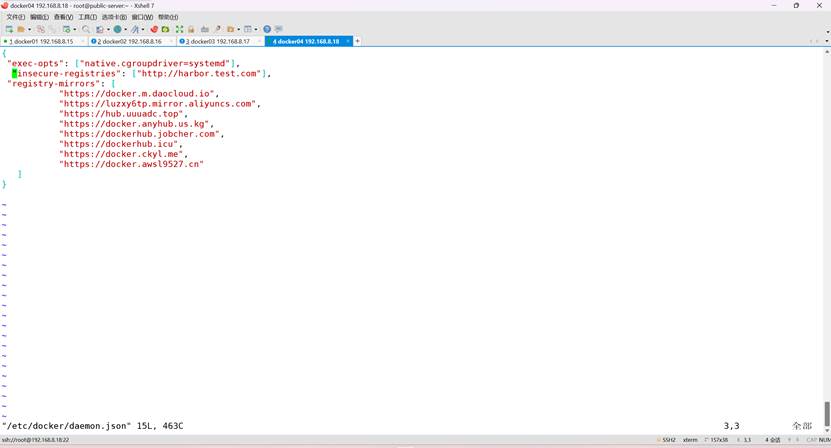Screen dimensions: 831x448
Task: Add a new tab with plus button
Action: (x=358, y=41)
